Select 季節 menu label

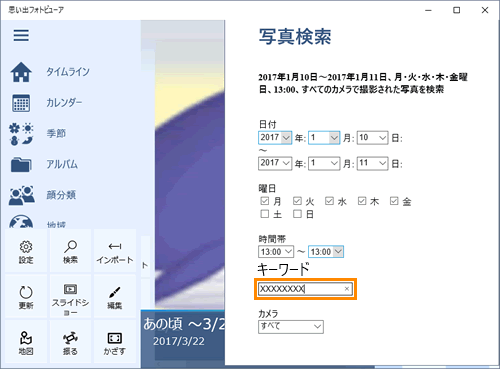(56, 134)
